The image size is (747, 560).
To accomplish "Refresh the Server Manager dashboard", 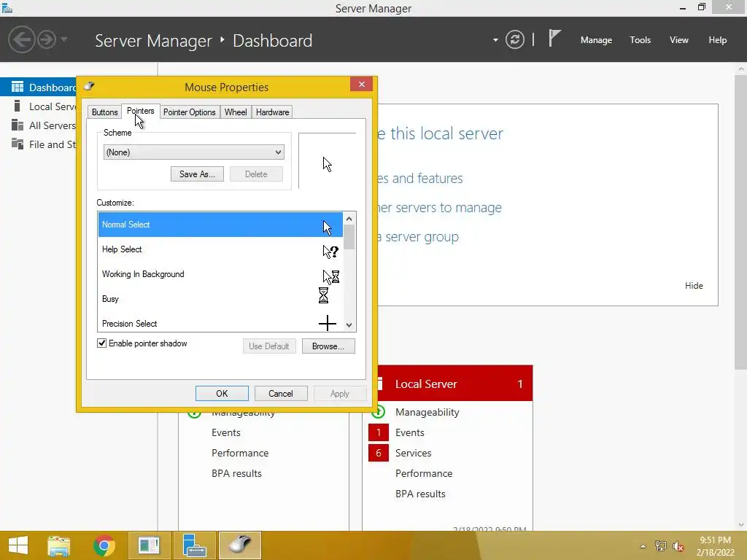I will [x=515, y=39].
